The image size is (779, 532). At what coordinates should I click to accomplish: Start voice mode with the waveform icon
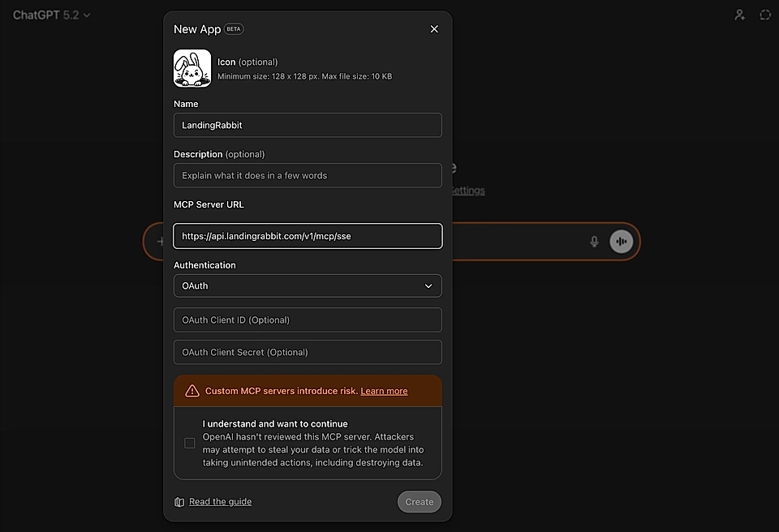(x=622, y=241)
